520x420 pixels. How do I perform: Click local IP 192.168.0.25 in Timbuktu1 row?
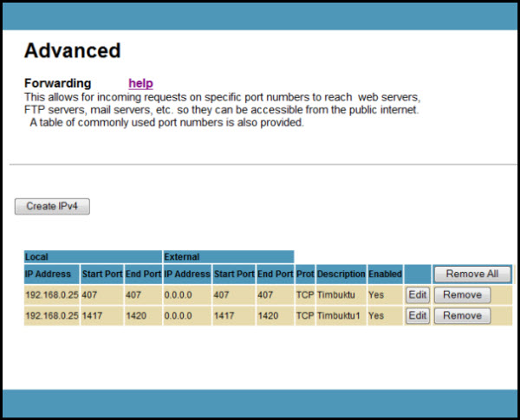coord(51,316)
